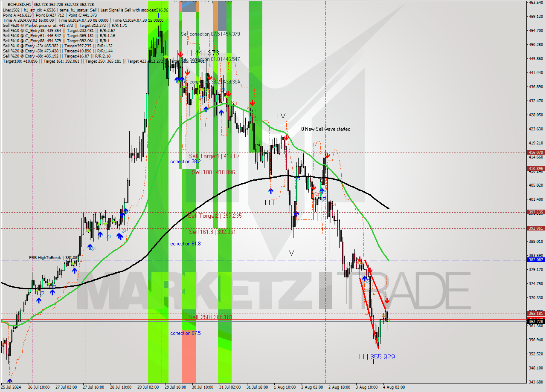This screenshot has height=392, width=546.
Task: Click the '25 Jul 2024' time axis label
Action: point(11,387)
